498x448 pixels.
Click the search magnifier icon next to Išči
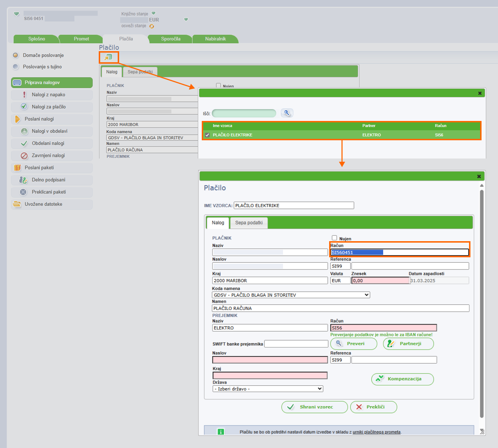pos(287,113)
